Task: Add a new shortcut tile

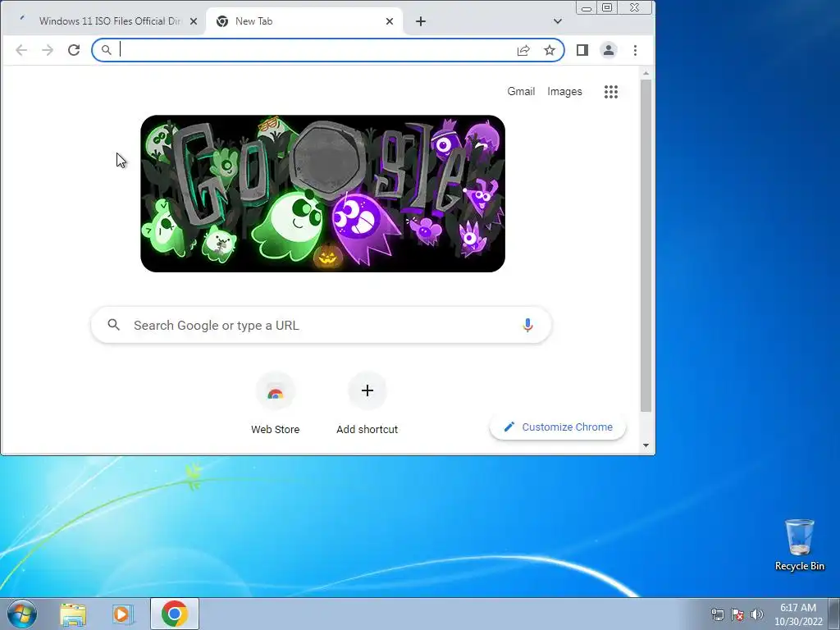Action: click(x=367, y=404)
